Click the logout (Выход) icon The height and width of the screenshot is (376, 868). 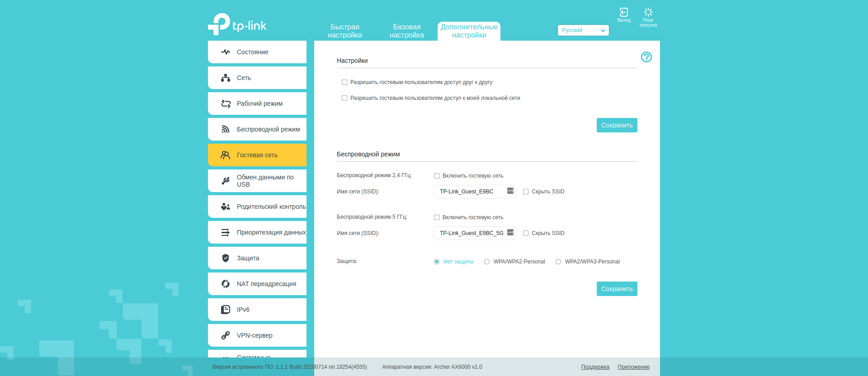pyautogui.click(x=623, y=13)
